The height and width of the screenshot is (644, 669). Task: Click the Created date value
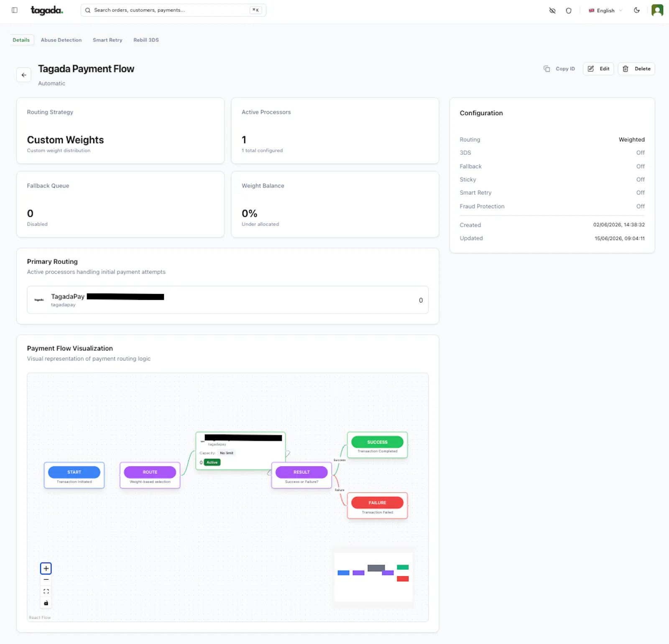point(619,225)
